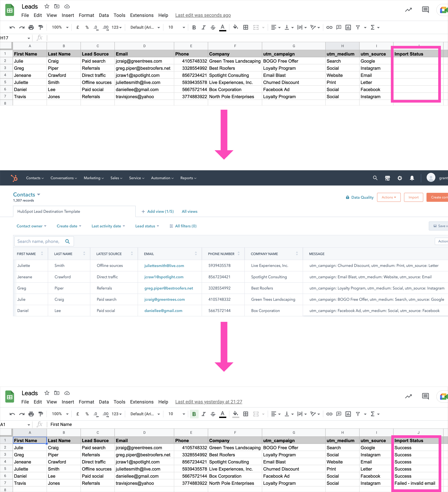Open juliettesmith@live.com contact link

pyautogui.click(x=164, y=266)
